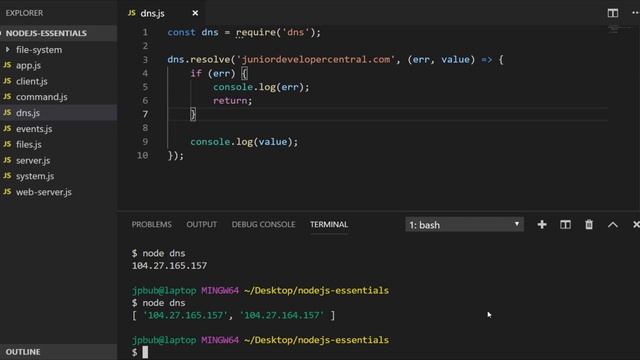Screen dimensions: 640x360
Task: Click JS icon beside command.js
Action: click(x=7, y=97)
